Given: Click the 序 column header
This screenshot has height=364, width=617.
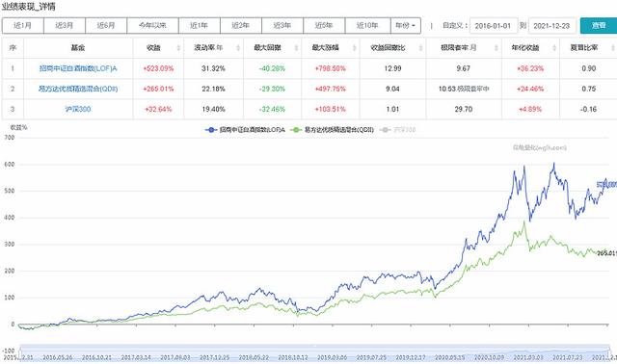Looking at the screenshot, I should pyautogui.click(x=13, y=48).
